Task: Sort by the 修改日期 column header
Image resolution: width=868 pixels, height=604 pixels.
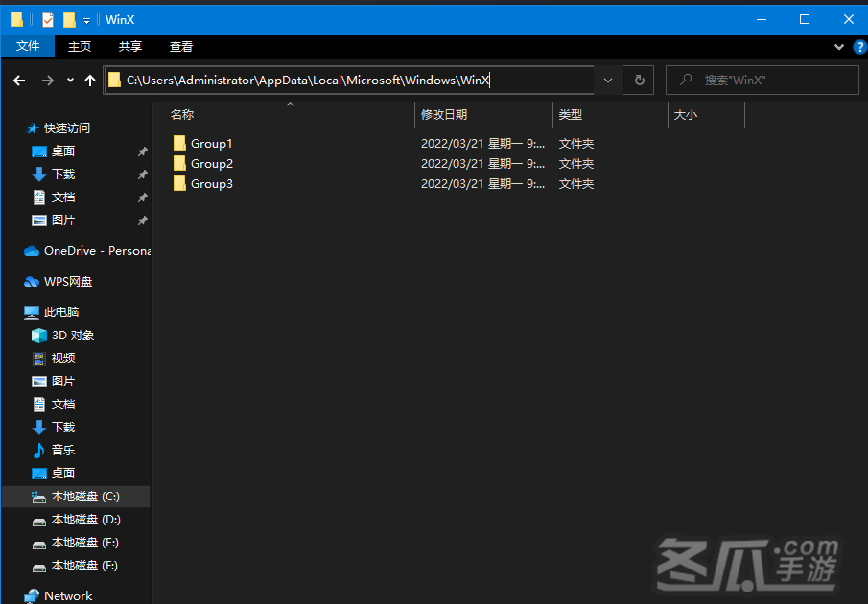Action: (x=444, y=114)
